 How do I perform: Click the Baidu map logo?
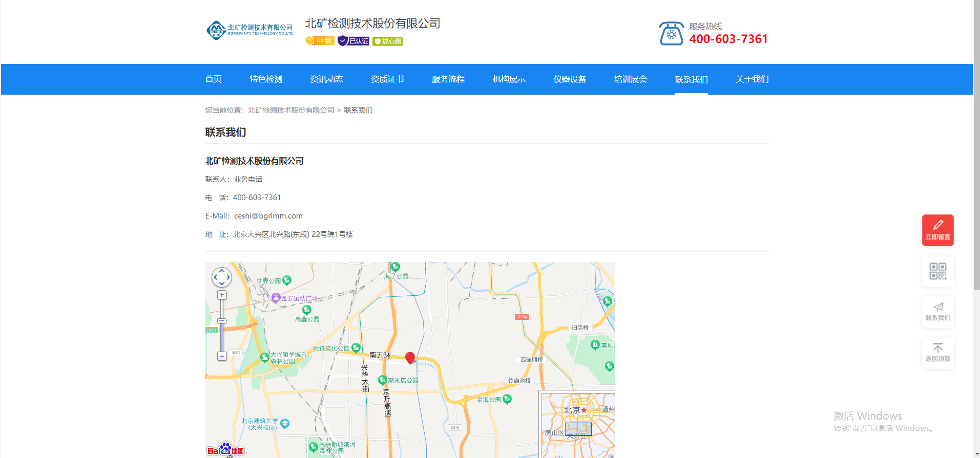[x=225, y=450]
